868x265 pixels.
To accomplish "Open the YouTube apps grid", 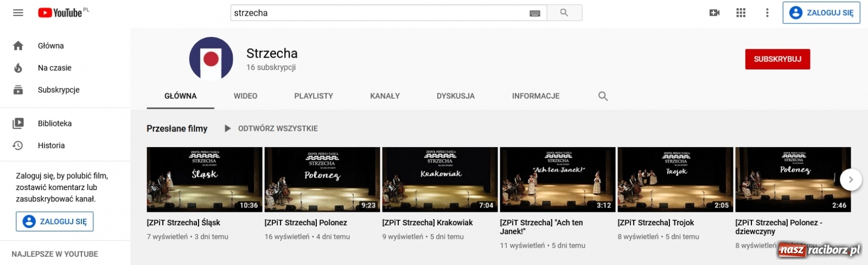I will pos(741,12).
